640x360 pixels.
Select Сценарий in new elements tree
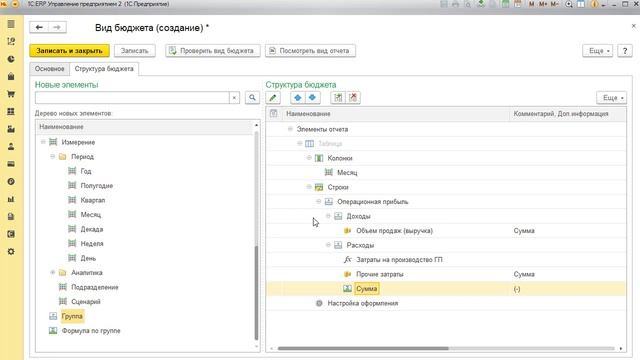pos(86,301)
